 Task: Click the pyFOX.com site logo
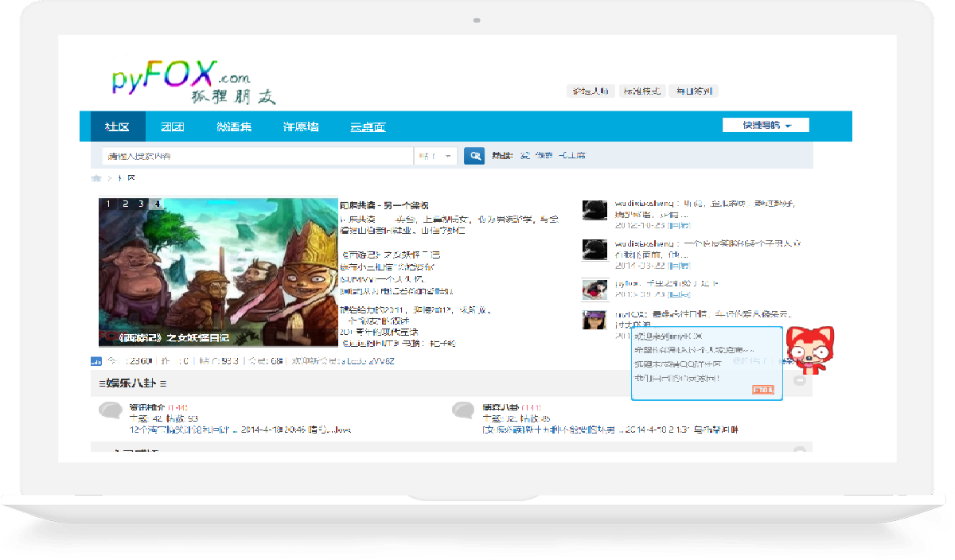pyautogui.click(x=193, y=82)
